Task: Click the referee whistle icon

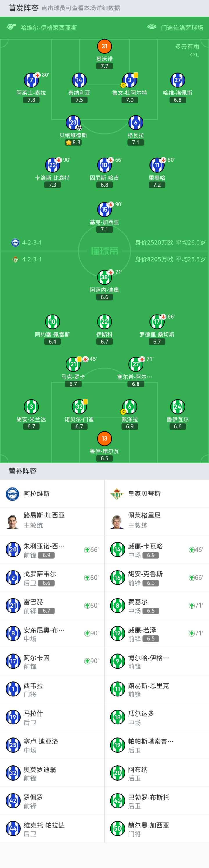Action: coord(11,27)
